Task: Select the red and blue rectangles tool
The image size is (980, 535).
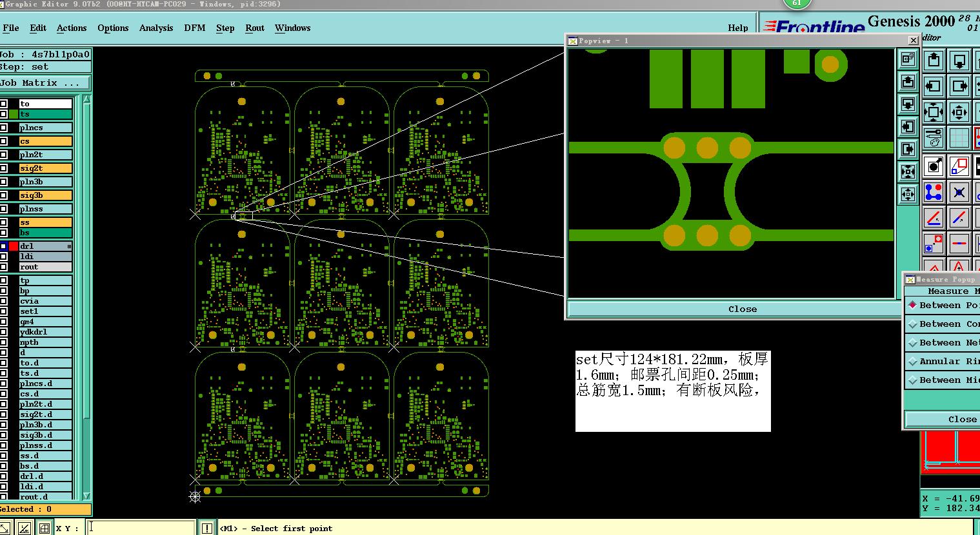Action: (x=959, y=166)
